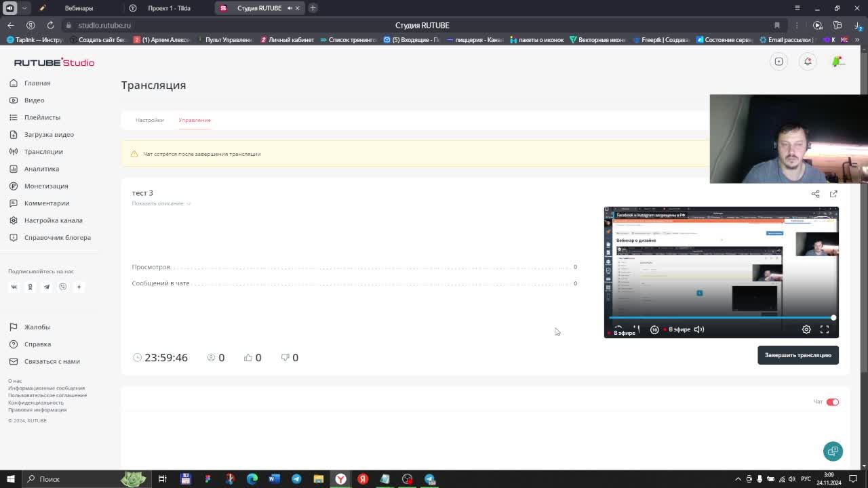Viewport: 868px width, 488px height.
Task: Open the Telegram social link icon
Action: (46, 287)
